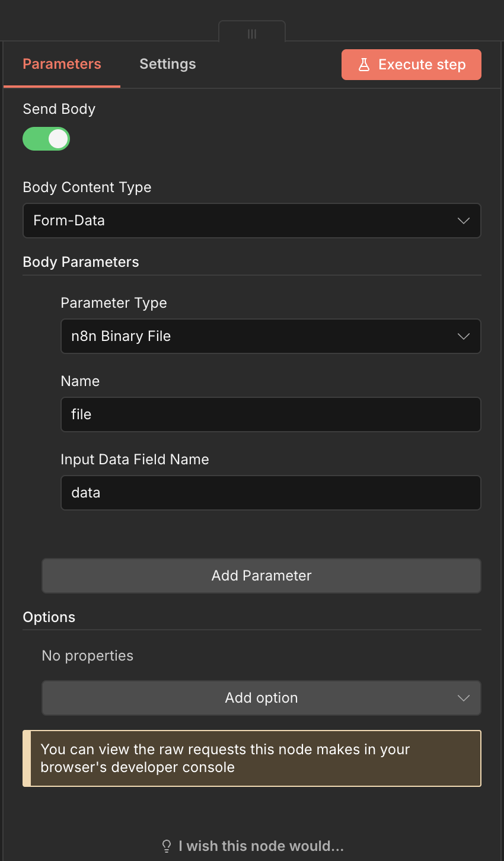Click the Options section heading
This screenshot has height=861, width=504.
[49, 617]
